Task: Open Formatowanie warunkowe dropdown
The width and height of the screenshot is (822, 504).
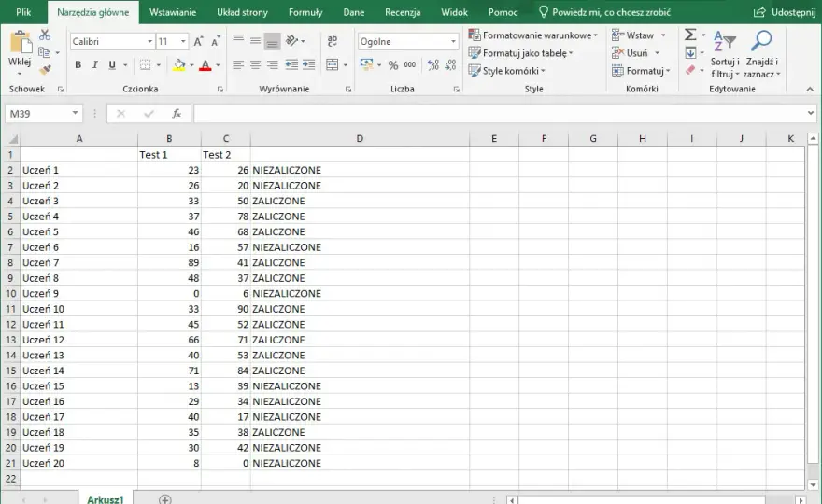Action: [533, 35]
